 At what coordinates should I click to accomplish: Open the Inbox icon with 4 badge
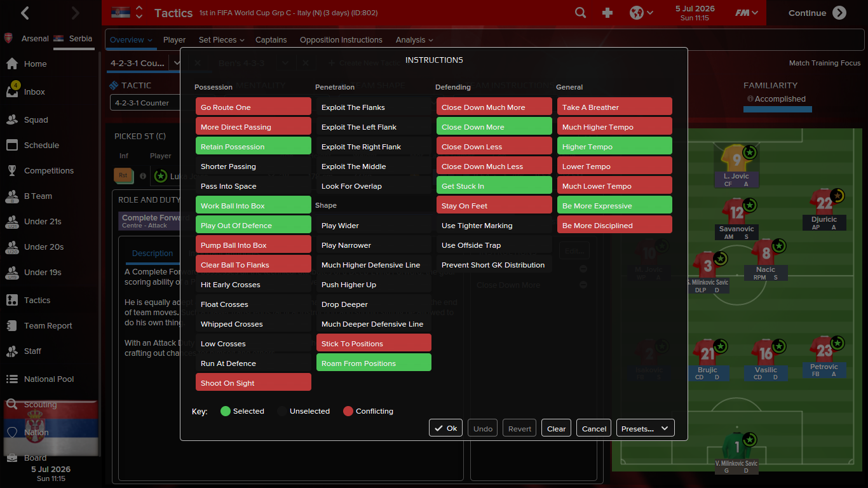12,90
